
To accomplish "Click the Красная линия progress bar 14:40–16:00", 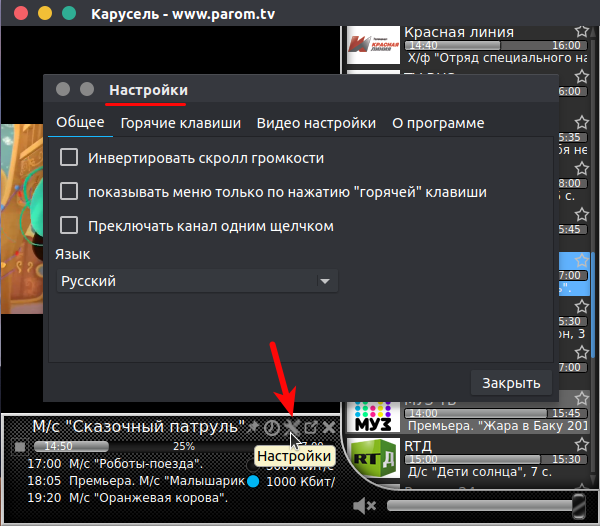I will (x=496, y=45).
